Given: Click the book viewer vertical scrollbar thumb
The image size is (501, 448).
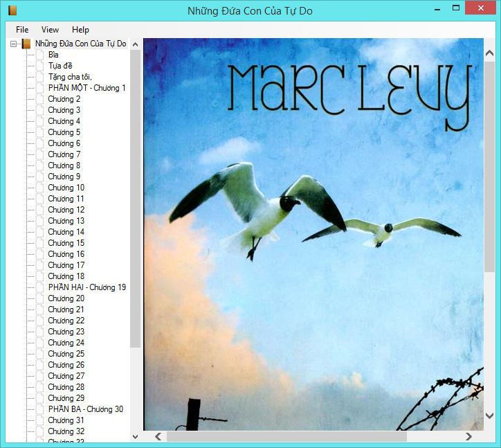Looking at the screenshot, I should pos(489,167).
